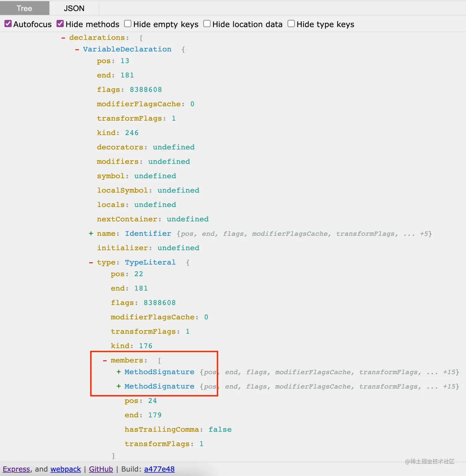
Task: Select the TypeLiteral label
Action: pos(150,262)
